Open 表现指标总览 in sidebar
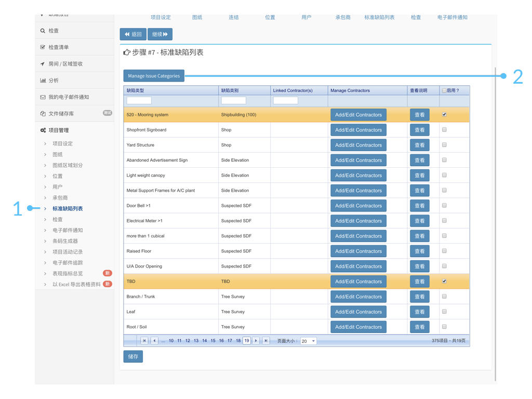The width and height of the screenshot is (532, 399). [68, 273]
